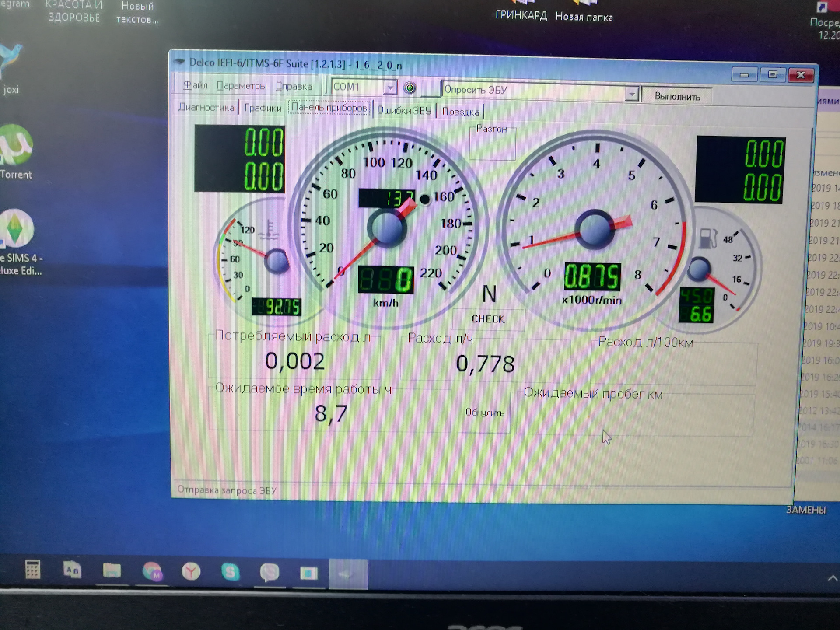Expand the COM1 port dropdown
This screenshot has height=630, width=840.
(389, 87)
